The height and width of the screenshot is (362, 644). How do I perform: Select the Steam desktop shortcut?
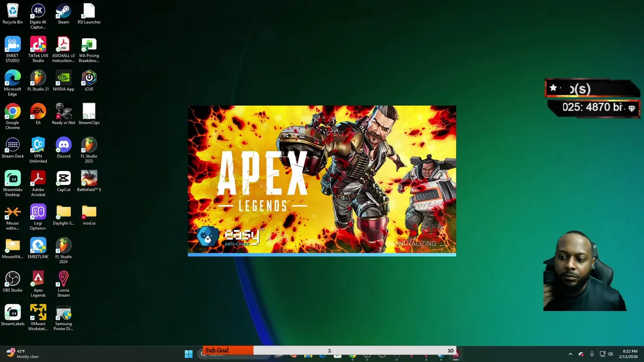pos(63,14)
